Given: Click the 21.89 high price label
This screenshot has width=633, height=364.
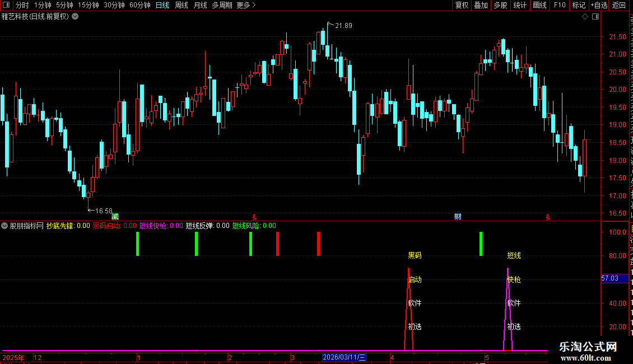Looking at the screenshot, I should (343, 26).
